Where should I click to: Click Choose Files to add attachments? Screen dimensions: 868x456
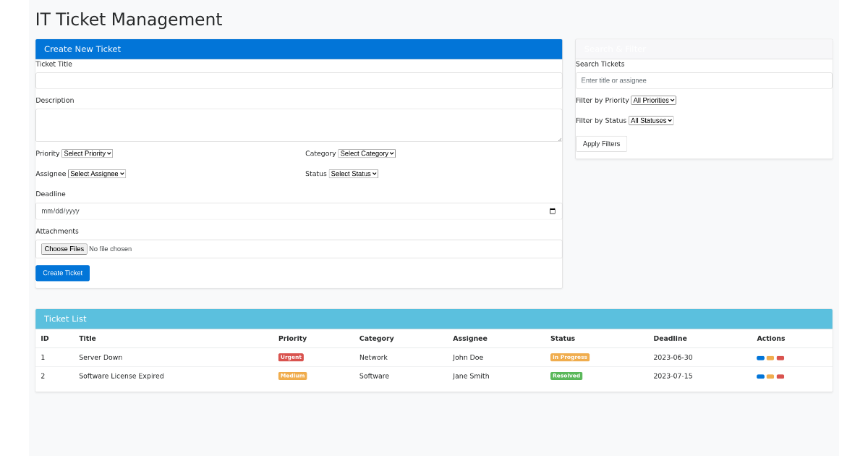pyautogui.click(x=64, y=248)
